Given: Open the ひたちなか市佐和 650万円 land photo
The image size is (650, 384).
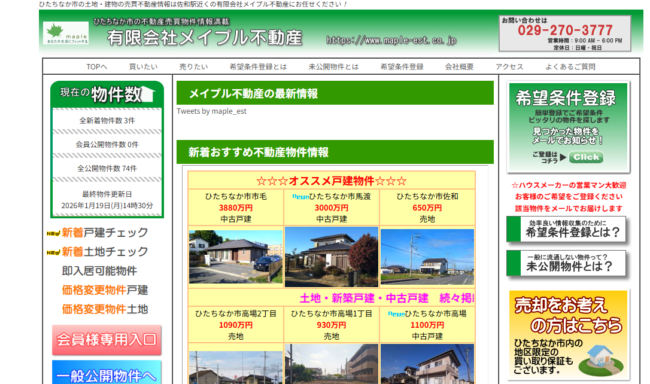Looking at the screenshot, I should point(427,257).
